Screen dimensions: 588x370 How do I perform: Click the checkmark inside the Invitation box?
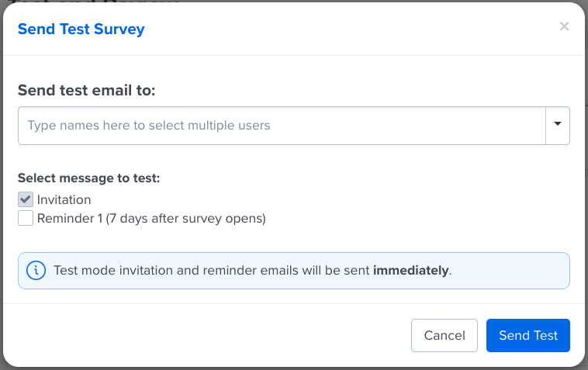[x=26, y=199]
